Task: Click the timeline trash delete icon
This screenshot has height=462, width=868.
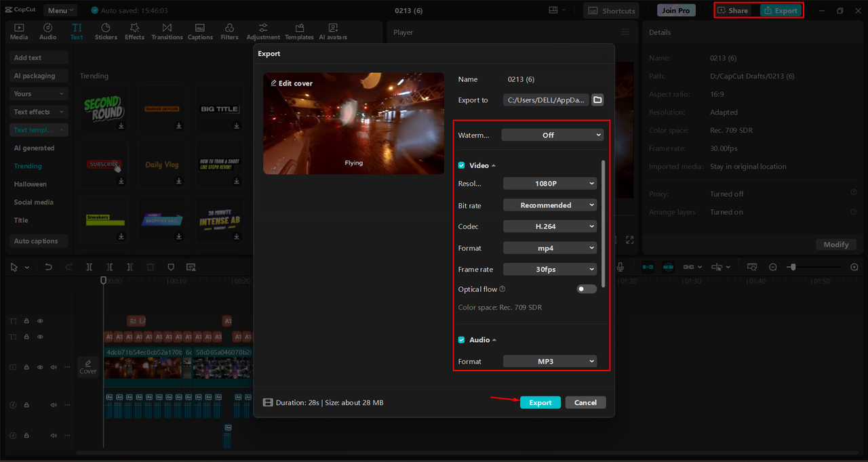Action: pyautogui.click(x=151, y=268)
